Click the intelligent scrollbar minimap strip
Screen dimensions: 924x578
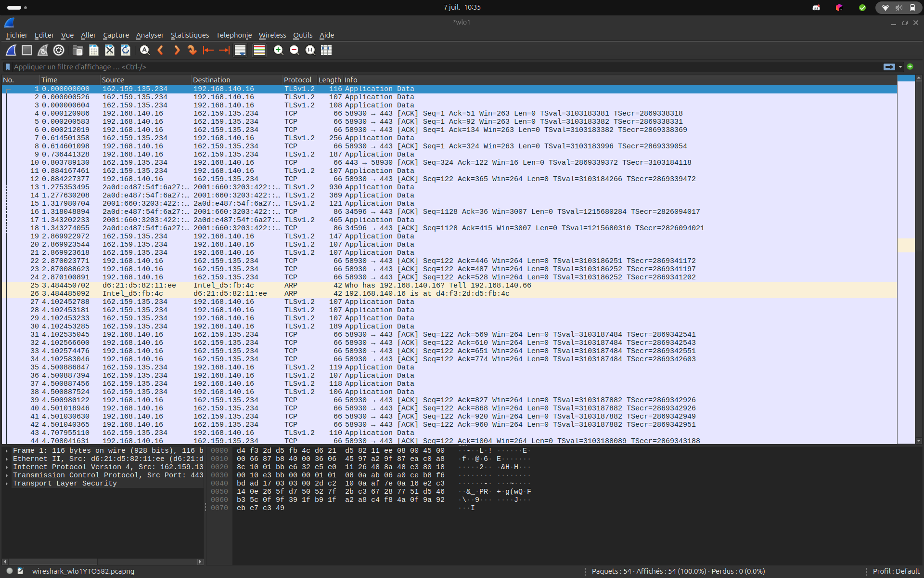coord(906,259)
